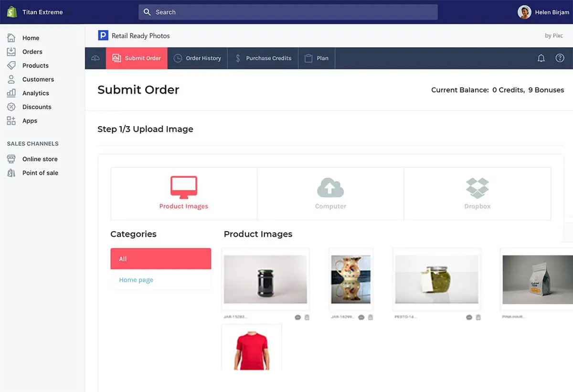573x392 pixels.
Task: Click the Search input field
Action: [288, 12]
